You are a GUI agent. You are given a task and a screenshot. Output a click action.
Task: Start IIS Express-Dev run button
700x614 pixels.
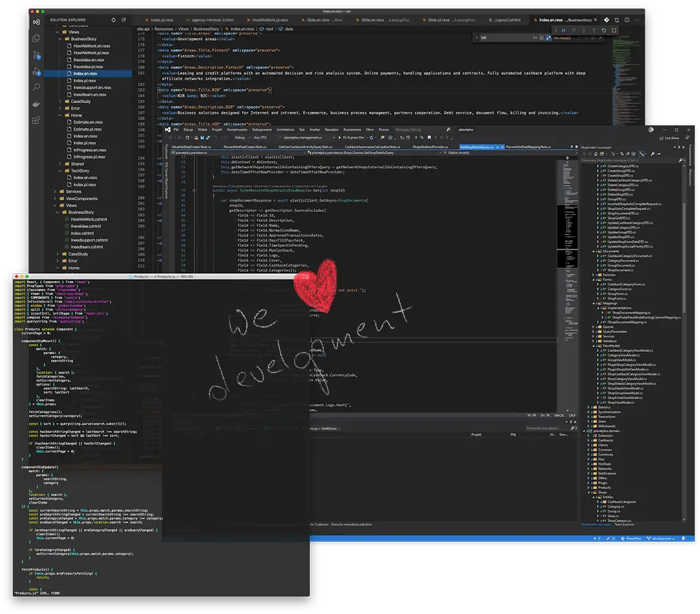(353, 137)
